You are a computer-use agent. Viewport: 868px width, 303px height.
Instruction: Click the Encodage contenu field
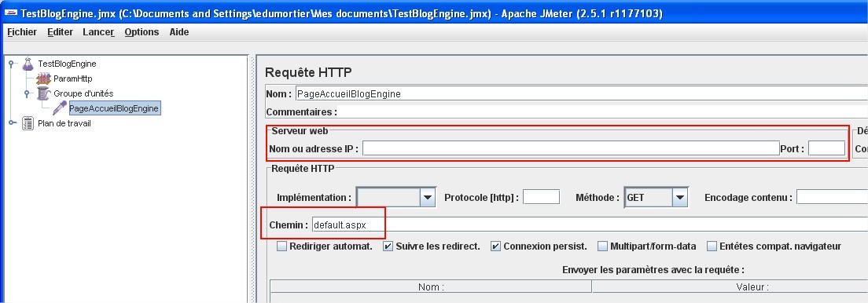pos(832,197)
